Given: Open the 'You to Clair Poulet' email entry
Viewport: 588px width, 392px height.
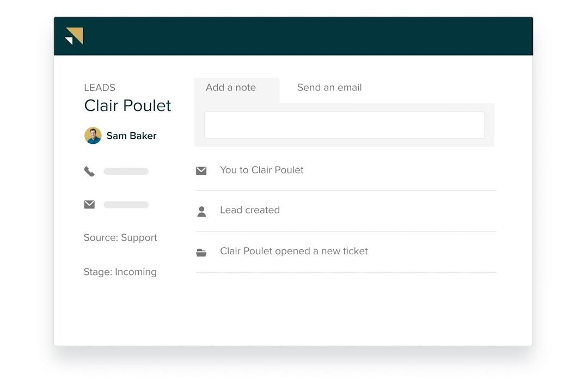Looking at the screenshot, I should tap(261, 170).
